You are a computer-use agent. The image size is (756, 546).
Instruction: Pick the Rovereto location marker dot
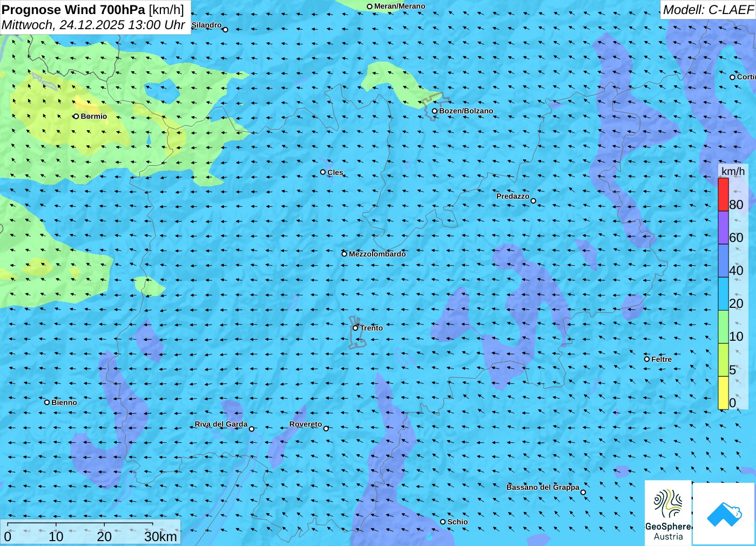tap(326, 429)
